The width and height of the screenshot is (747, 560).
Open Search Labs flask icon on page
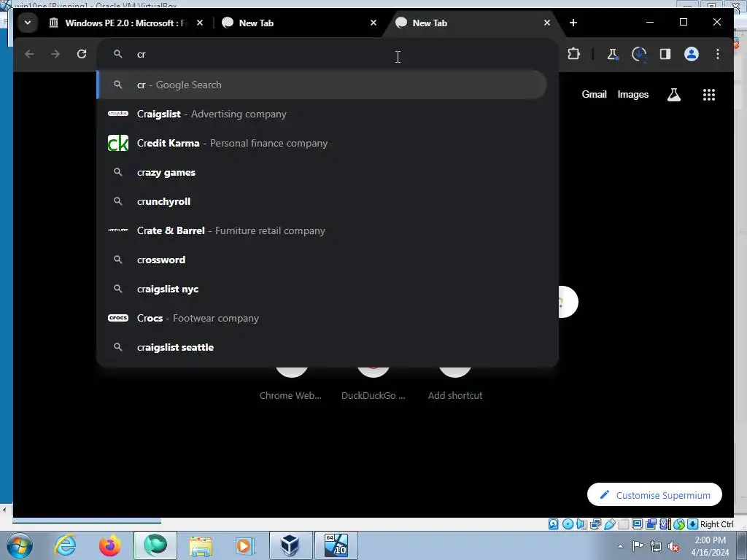673,94
